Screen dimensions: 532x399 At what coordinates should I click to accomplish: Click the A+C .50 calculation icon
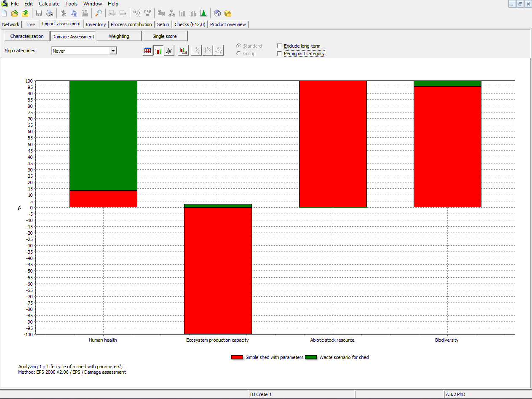point(137,13)
